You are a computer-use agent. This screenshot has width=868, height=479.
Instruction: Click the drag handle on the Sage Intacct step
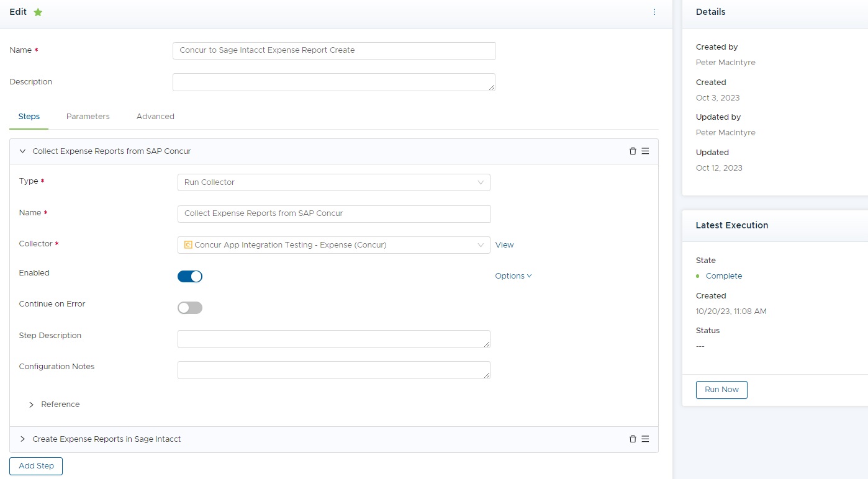[645, 439]
